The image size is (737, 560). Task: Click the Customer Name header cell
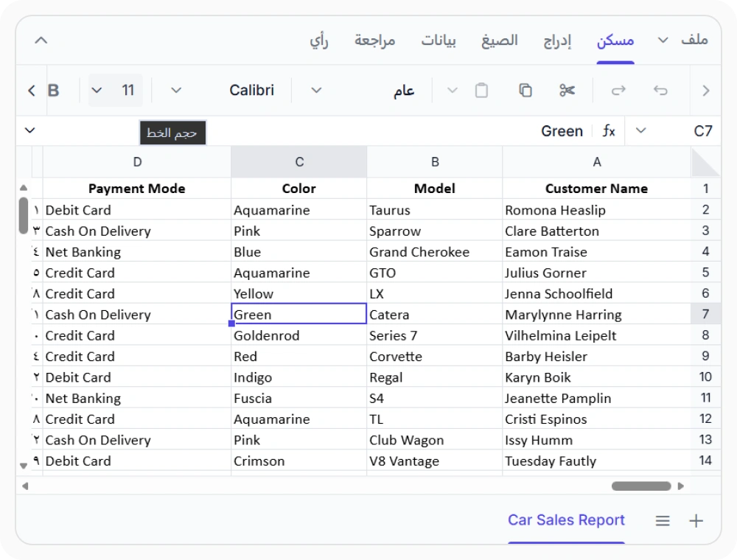coord(596,189)
